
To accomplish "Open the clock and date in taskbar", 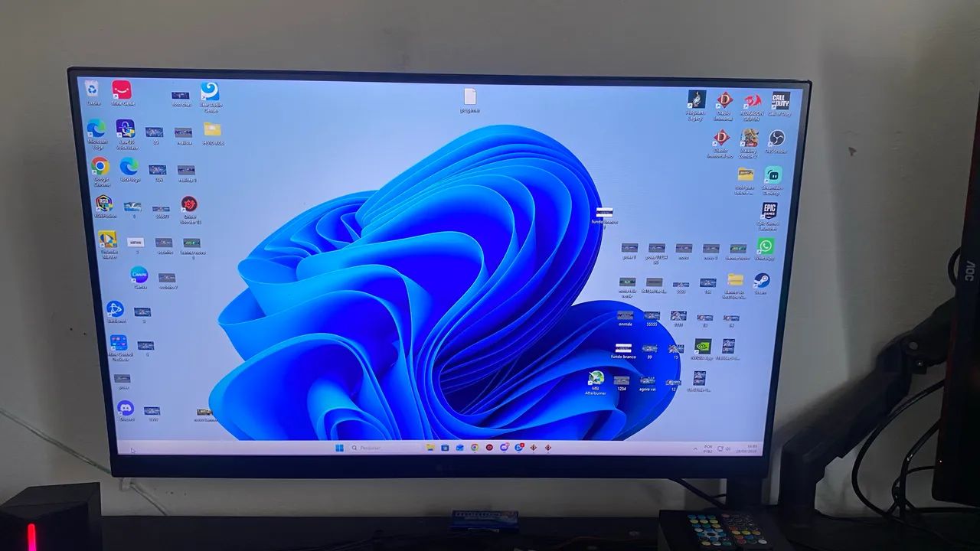I will click(x=751, y=448).
